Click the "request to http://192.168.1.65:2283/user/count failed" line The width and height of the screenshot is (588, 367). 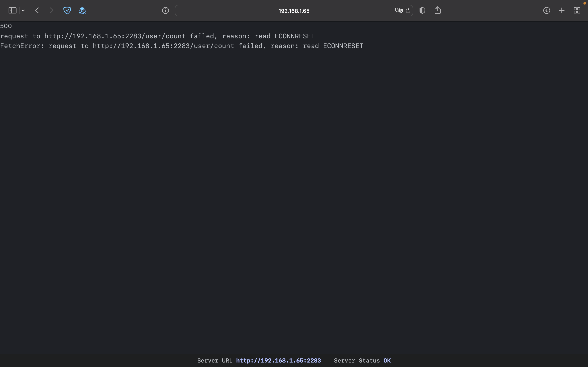pyautogui.click(x=157, y=36)
